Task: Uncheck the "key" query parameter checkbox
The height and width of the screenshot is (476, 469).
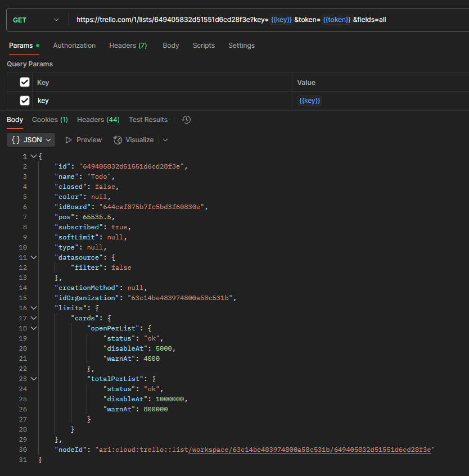Action: (x=25, y=101)
